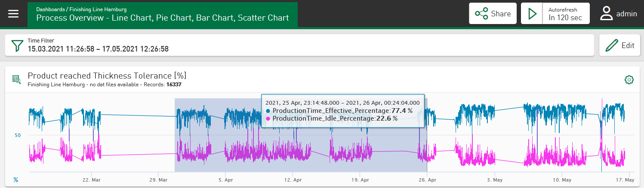This screenshot has height=188, width=644.
Task: Open the hamburger main menu
Action: point(13,14)
